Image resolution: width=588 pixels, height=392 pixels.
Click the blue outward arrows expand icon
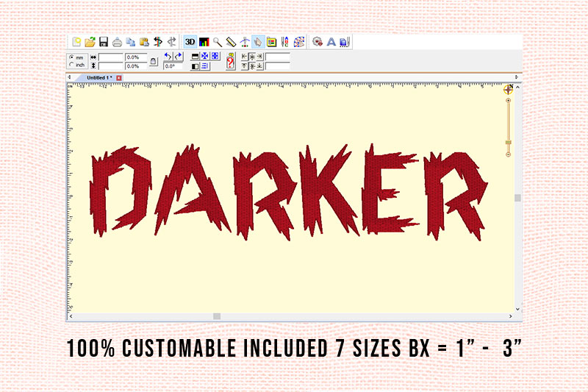pyautogui.click(x=215, y=57)
